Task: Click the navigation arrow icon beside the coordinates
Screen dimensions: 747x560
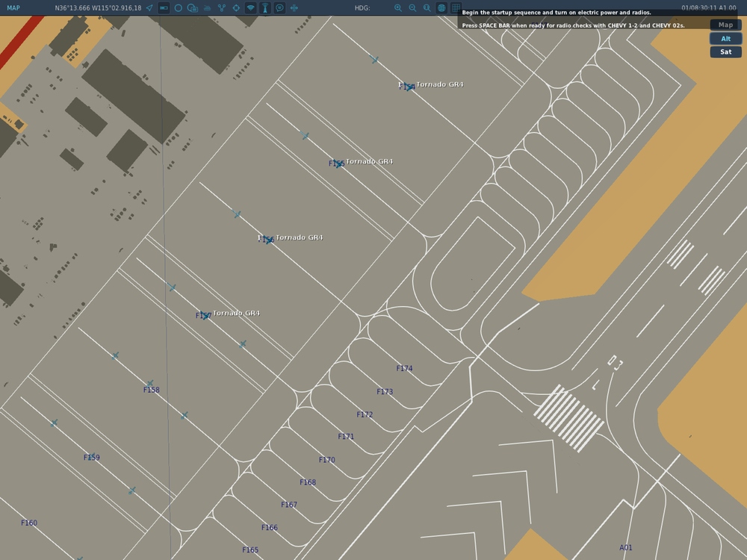Action: pyautogui.click(x=149, y=7)
